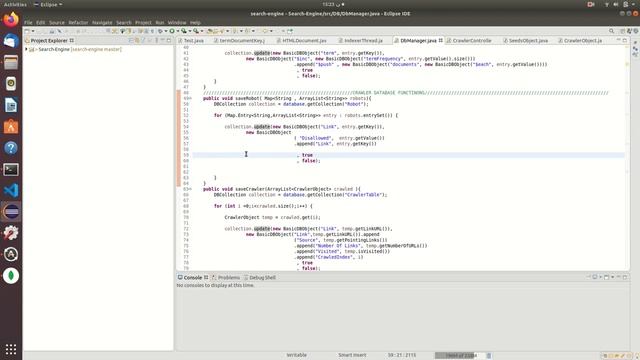This screenshot has width=640, height=360.
Task: Close the DbManager.java tab
Action: coord(441,40)
